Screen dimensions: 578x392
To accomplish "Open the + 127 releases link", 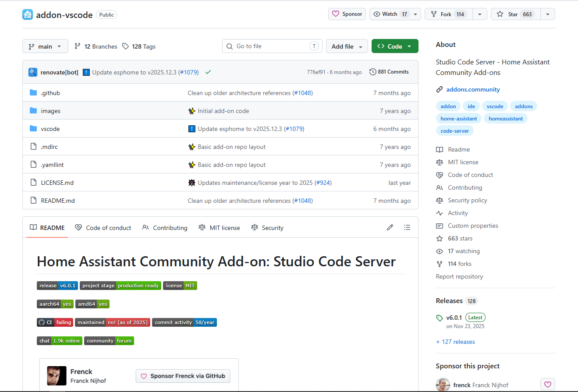I will pos(455,342).
